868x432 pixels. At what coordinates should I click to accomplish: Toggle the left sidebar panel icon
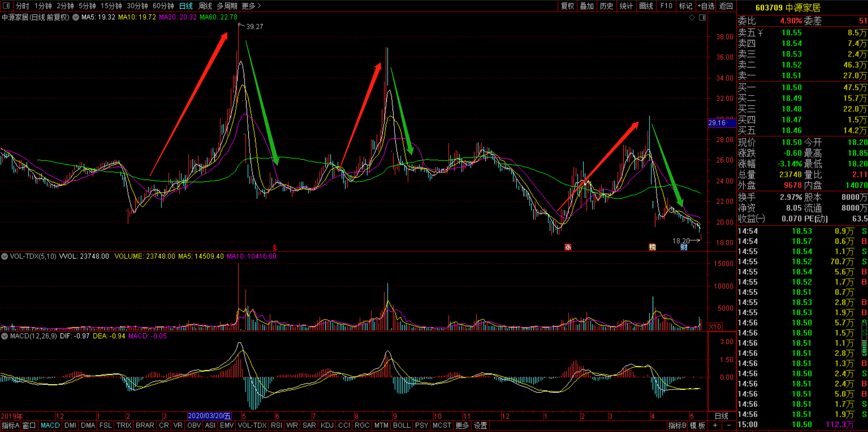pyautogui.click(x=6, y=5)
